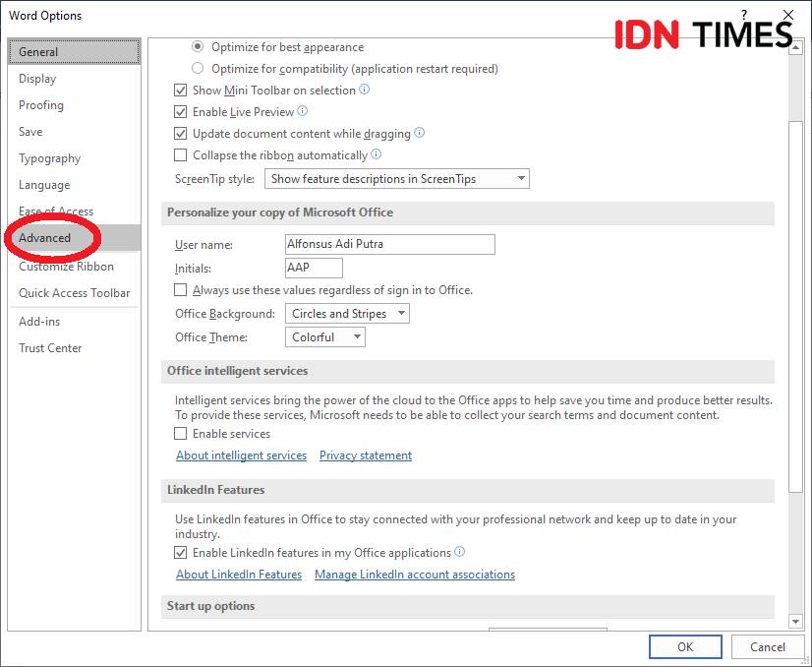Click the User name text field
This screenshot has width=812, height=667.
(x=390, y=244)
